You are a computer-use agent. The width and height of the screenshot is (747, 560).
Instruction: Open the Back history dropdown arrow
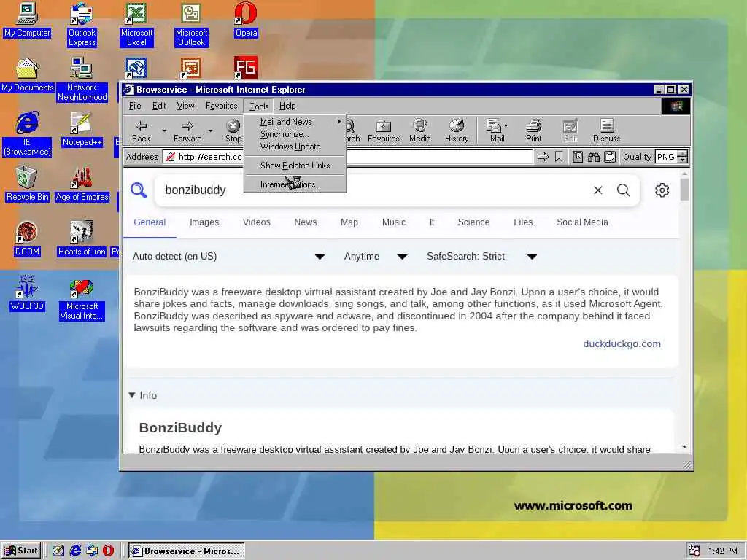[x=164, y=131]
